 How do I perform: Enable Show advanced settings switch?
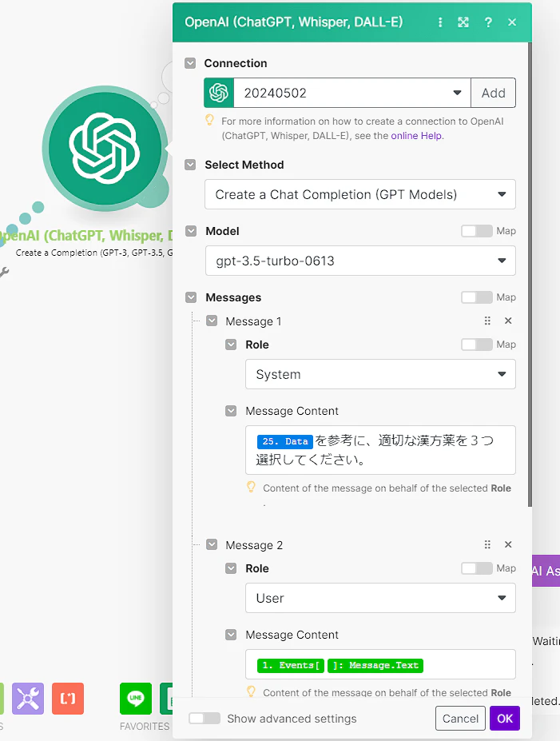click(205, 719)
